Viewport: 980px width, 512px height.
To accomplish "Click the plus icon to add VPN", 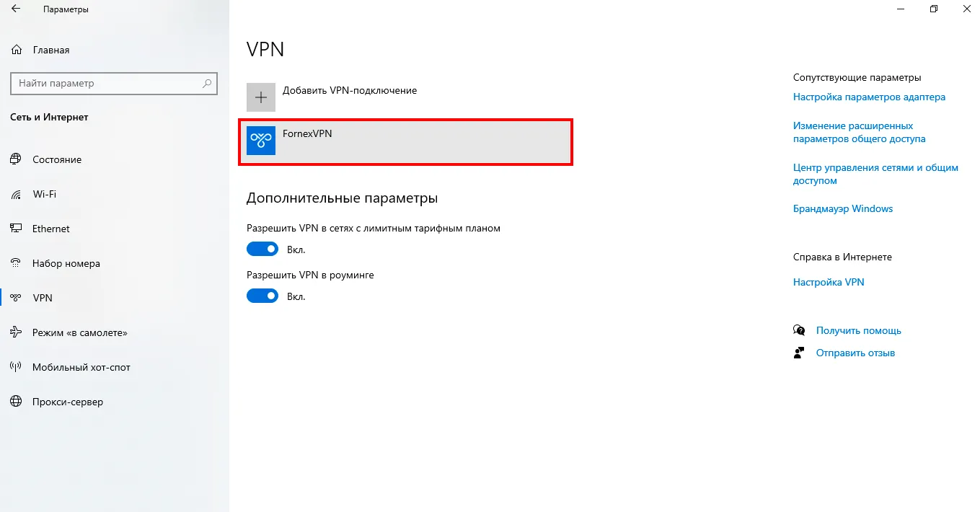I will coord(261,97).
